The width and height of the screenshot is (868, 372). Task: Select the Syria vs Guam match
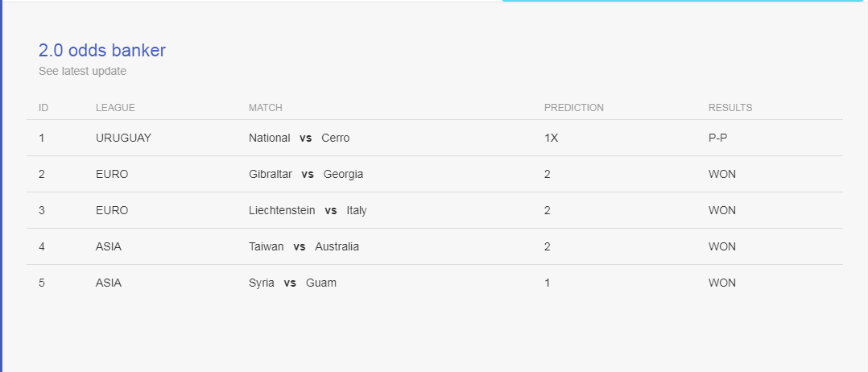click(x=292, y=283)
